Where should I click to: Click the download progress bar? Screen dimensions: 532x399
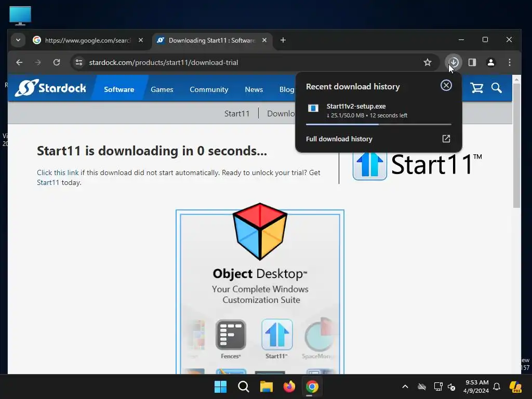pyautogui.click(x=378, y=125)
